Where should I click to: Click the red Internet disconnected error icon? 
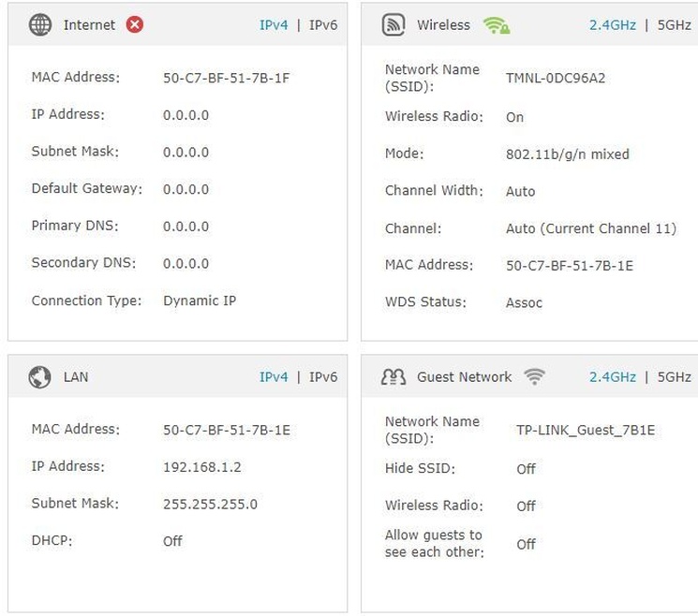pos(134,25)
